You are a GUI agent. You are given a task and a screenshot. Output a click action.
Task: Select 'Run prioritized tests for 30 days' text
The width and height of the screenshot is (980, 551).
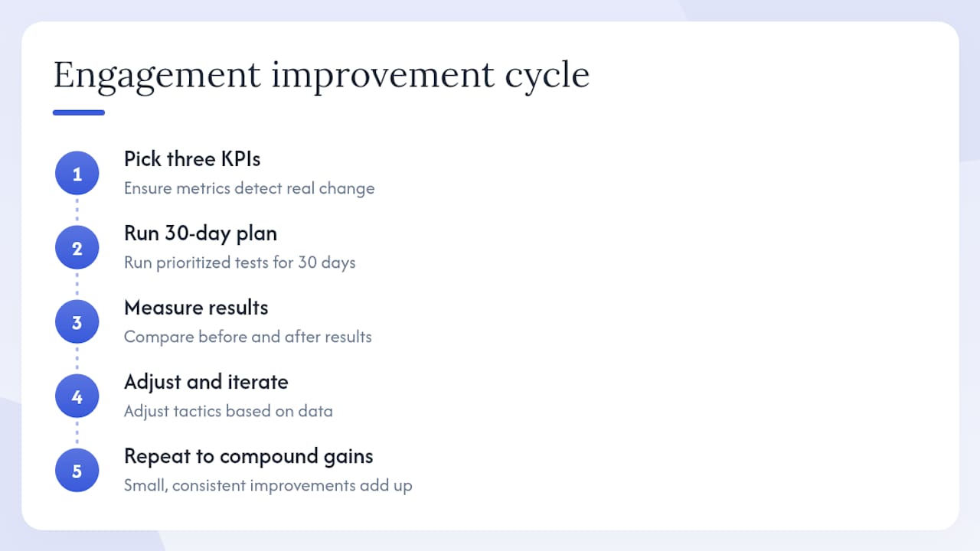(x=240, y=262)
